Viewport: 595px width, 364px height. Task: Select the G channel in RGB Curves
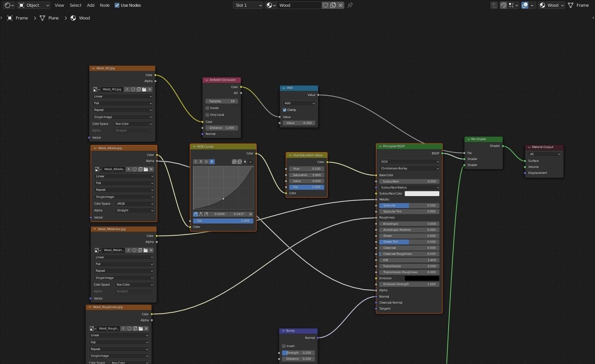(206, 162)
